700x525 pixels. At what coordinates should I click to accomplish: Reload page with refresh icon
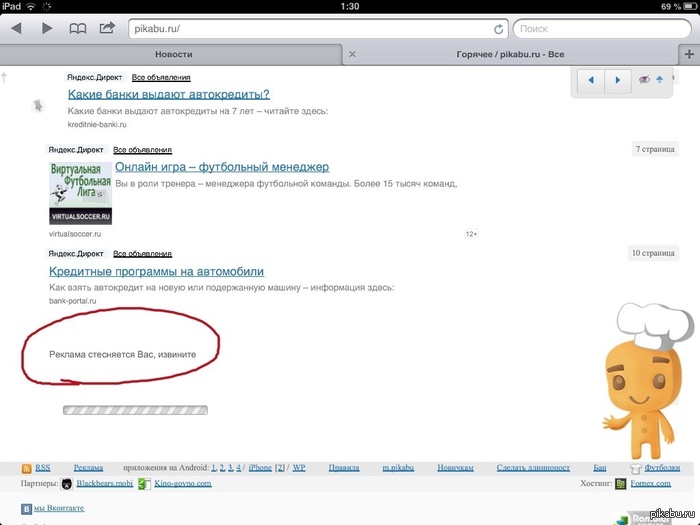point(499,29)
